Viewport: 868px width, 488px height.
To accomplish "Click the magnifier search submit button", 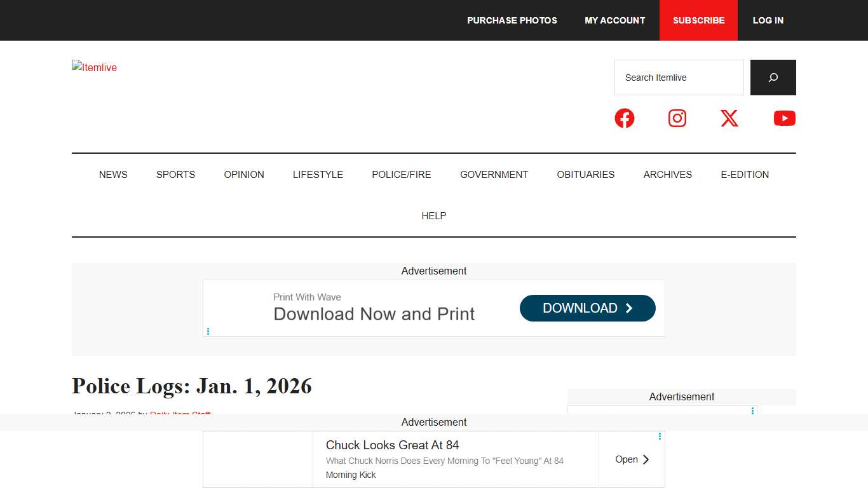I will click(x=773, y=78).
